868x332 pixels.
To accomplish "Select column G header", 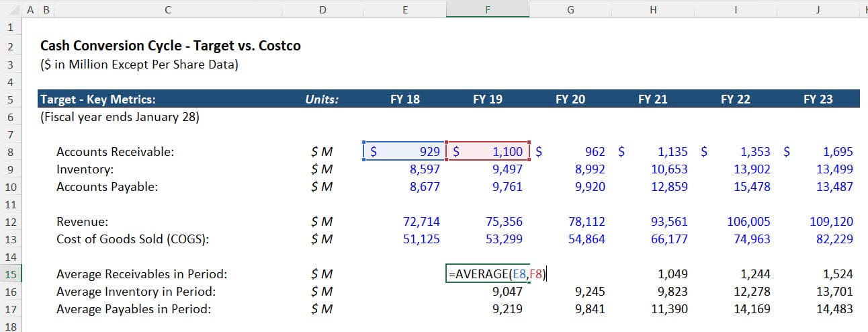I will click(x=570, y=9).
